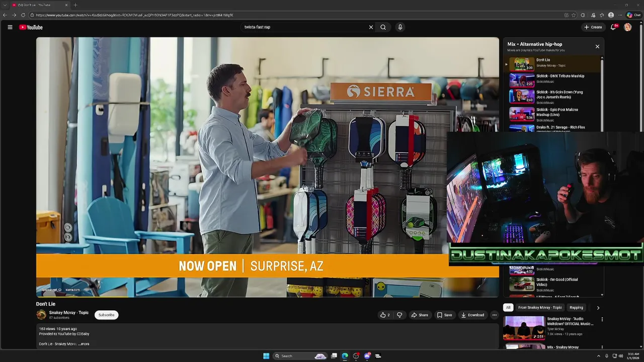Click the taskbar Search box
This screenshot has height=362, width=644.
pos(299,356)
